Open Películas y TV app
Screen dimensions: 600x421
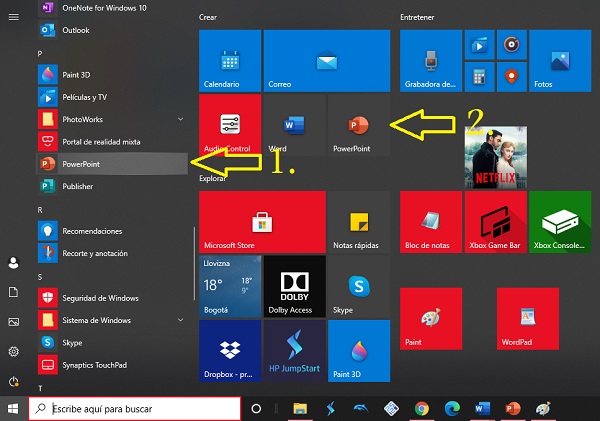click(112, 97)
